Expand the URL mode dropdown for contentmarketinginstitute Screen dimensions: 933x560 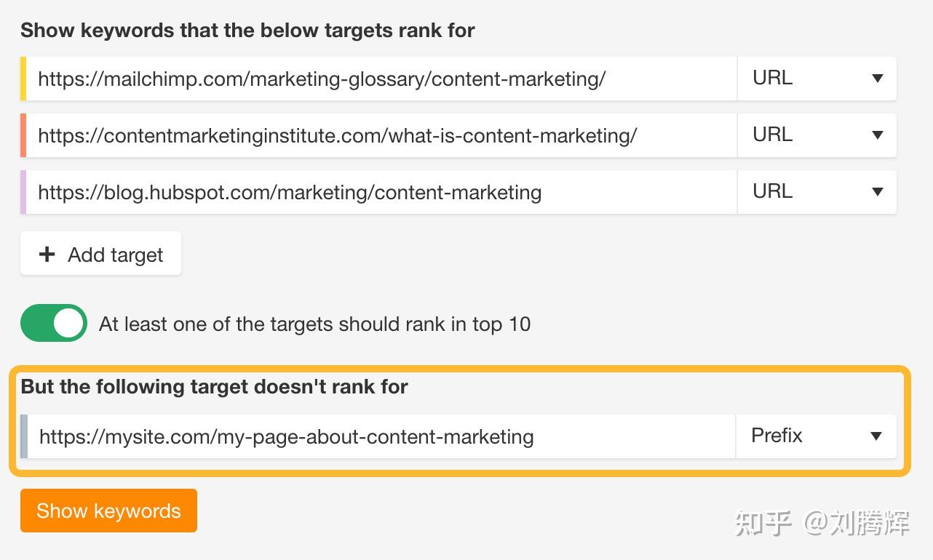pos(817,135)
